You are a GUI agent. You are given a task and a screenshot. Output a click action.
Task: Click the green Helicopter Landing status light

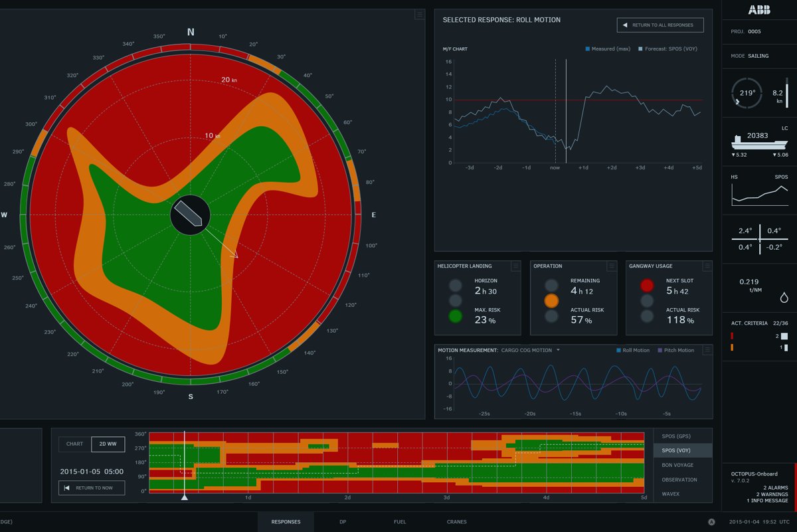[x=455, y=316]
